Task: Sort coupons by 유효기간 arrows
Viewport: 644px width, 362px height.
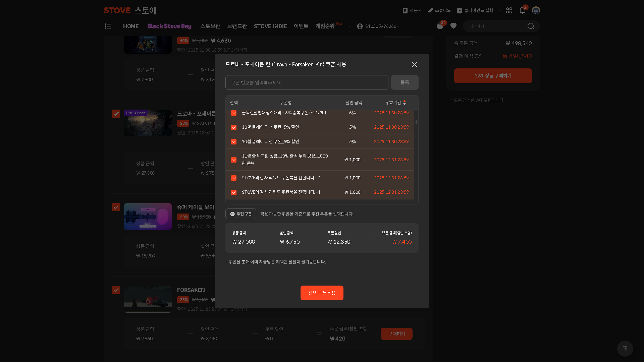Action: pyautogui.click(x=405, y=103)
